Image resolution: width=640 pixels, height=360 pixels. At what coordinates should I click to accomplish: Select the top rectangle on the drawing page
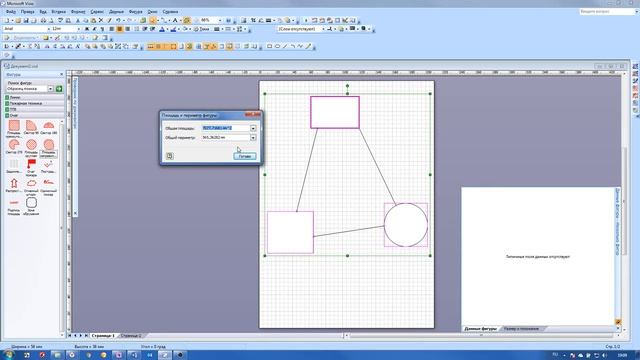335,112
